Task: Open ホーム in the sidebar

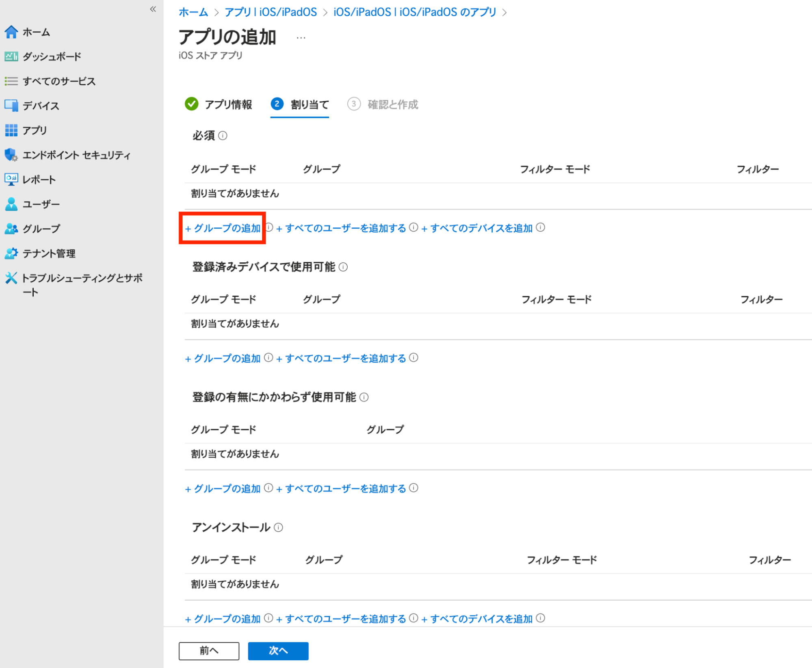Action: point(36,32)
